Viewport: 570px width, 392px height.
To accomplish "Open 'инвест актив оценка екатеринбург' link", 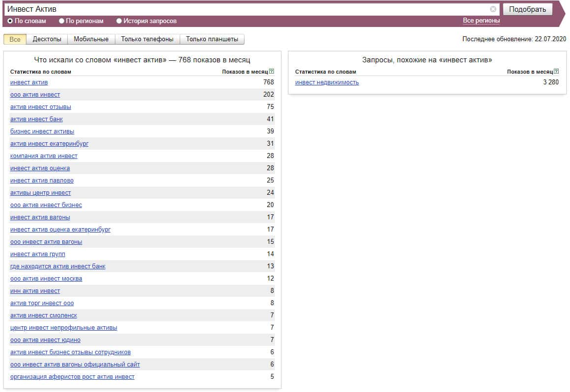I will click(60, 230).
